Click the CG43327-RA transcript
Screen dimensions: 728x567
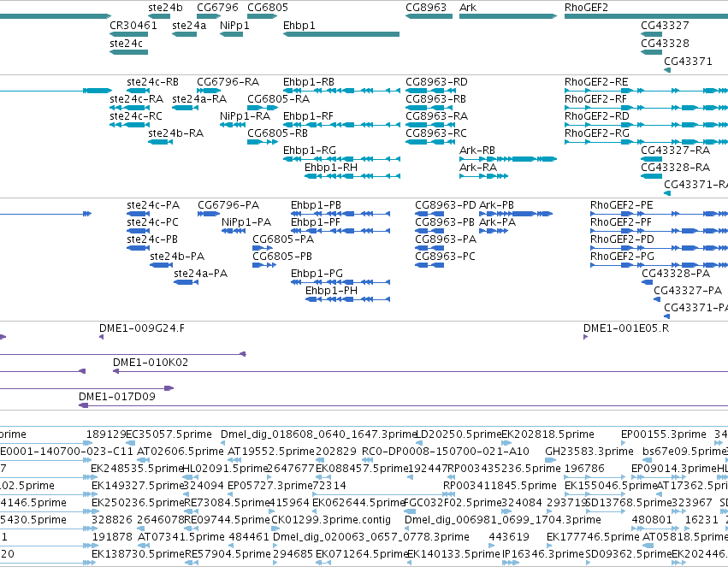coord(651,159)
